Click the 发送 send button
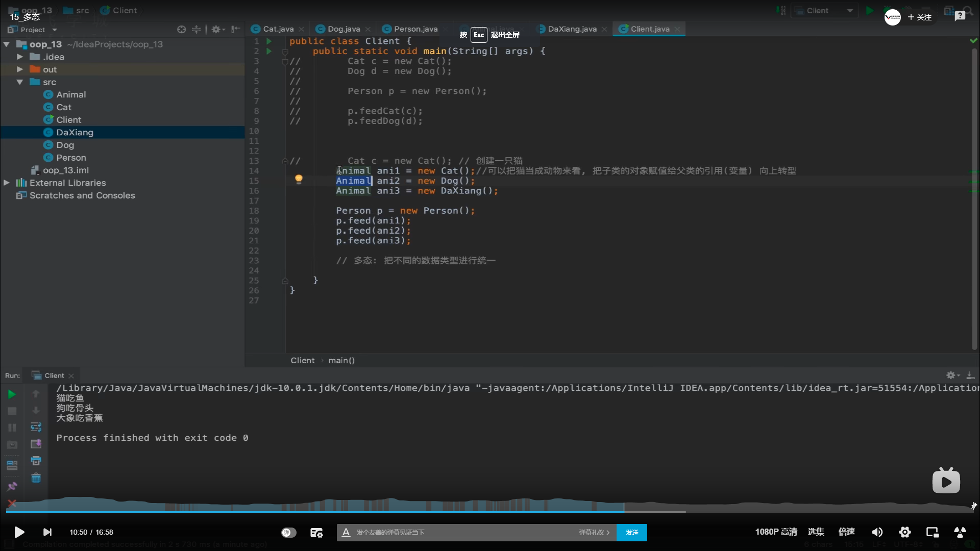This screenshot has height=551, width=980. [x=631, y=532]
